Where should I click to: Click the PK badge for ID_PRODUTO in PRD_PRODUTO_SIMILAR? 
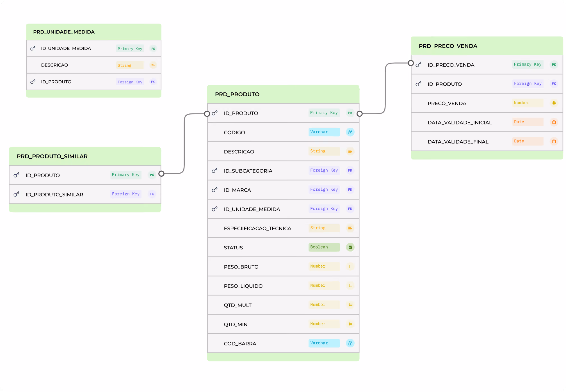[x=152, y=175]
